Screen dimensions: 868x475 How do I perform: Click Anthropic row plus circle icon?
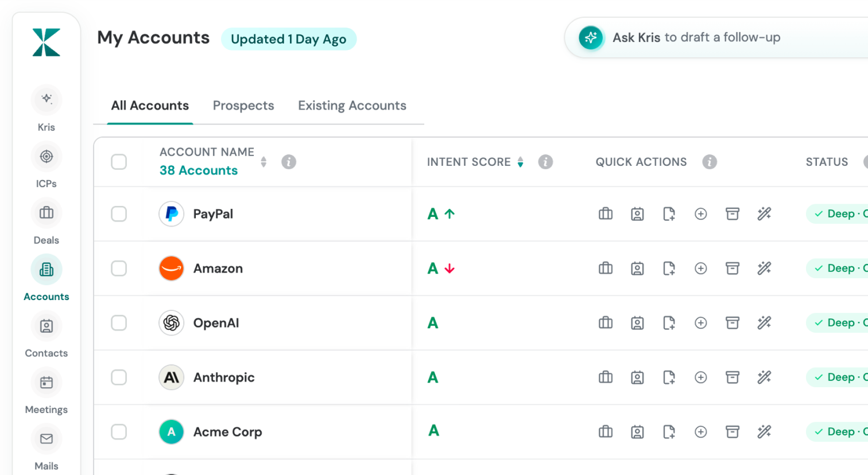point(700,377)
